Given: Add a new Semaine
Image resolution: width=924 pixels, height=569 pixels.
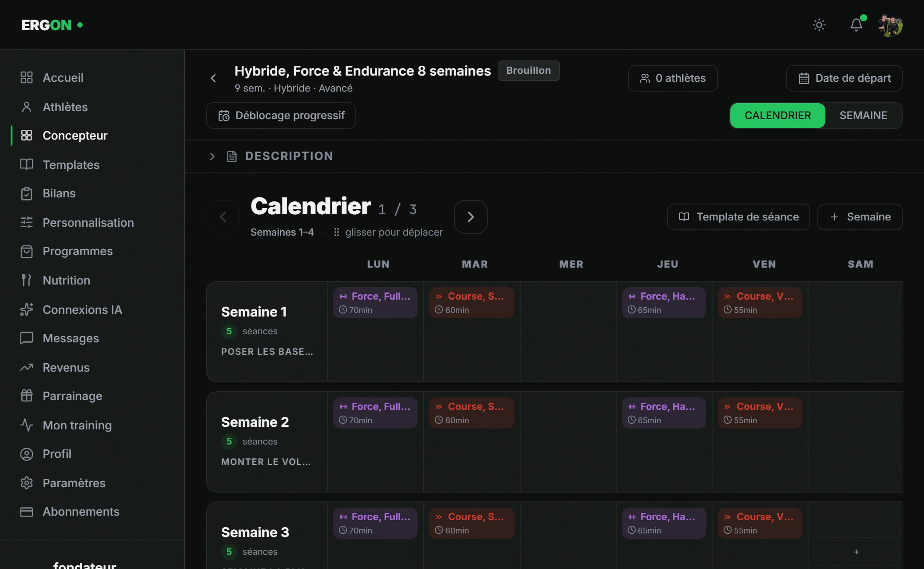Looking at the screenshot, I should tap(860, 217).
